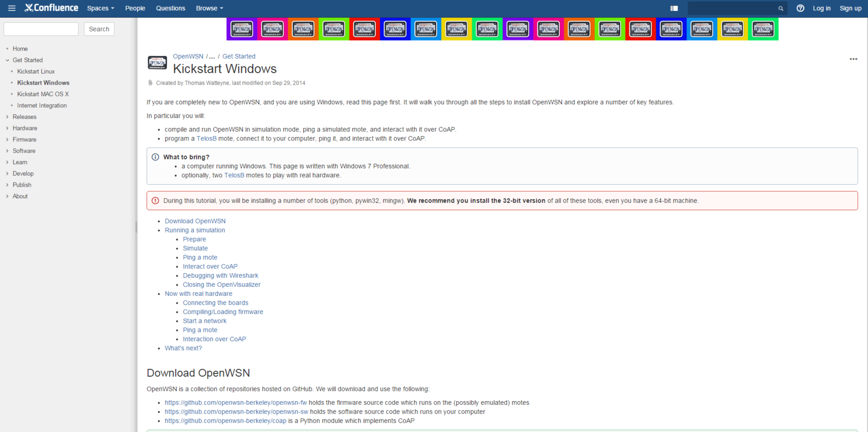Click the Get Started breadcrumb link
This screenshot has height=432, width=868.
[x=239, y=56]
